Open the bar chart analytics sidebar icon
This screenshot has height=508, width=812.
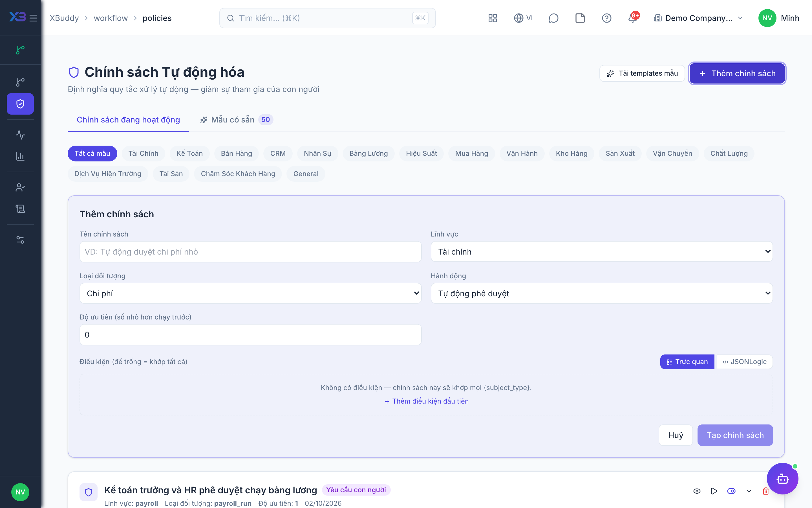coord(20,156)
